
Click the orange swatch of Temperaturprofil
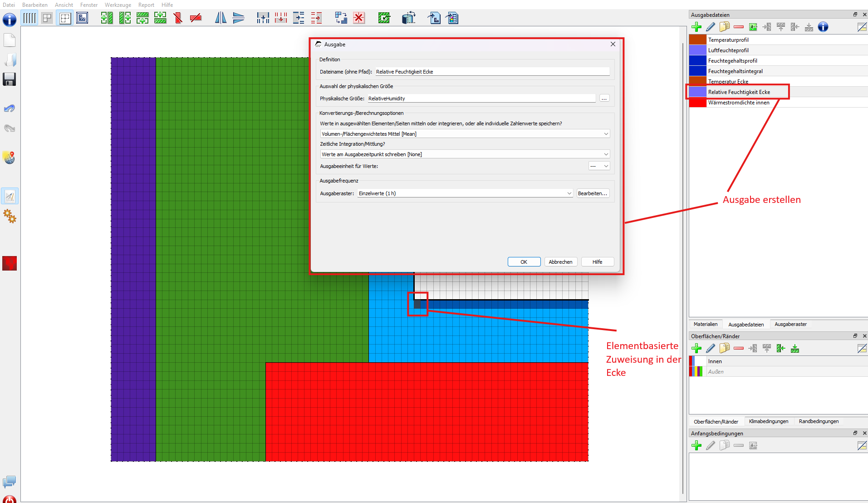click(698, 40)
